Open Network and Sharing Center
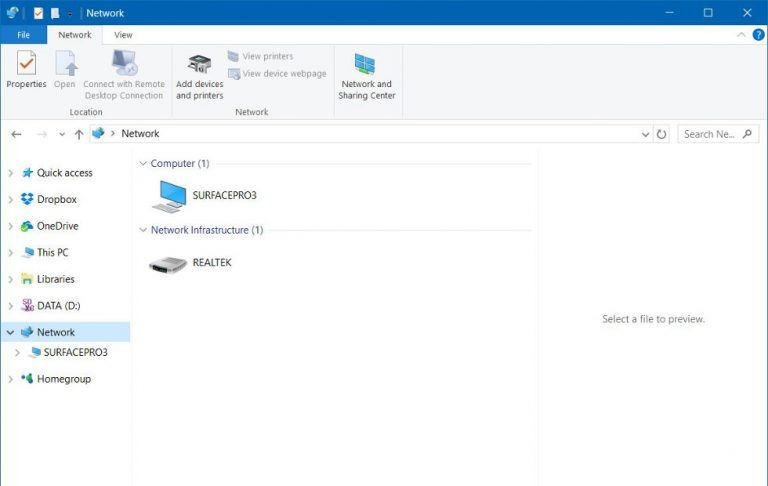Viewport: 768px width, 486px height. pyautogui.click(x=366, y=75)
